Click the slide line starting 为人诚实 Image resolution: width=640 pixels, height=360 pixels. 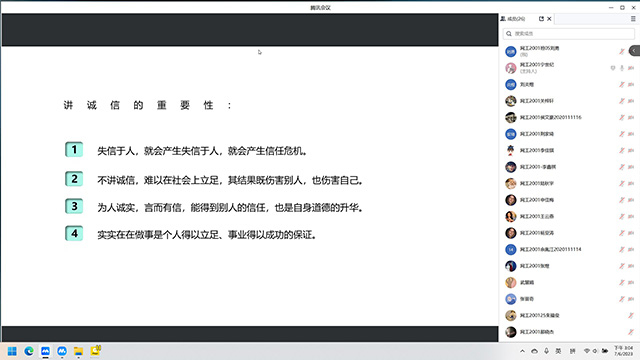point(230,208)
